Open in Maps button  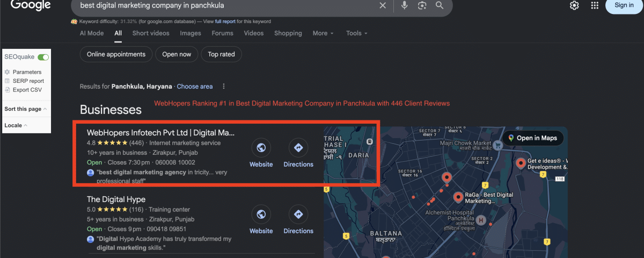533,138
